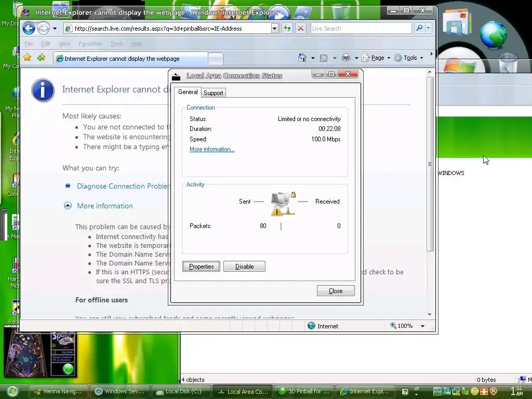Open the Favorites Center star icon
The width and height of the screenshot is (532, 399).
[28, 58]
